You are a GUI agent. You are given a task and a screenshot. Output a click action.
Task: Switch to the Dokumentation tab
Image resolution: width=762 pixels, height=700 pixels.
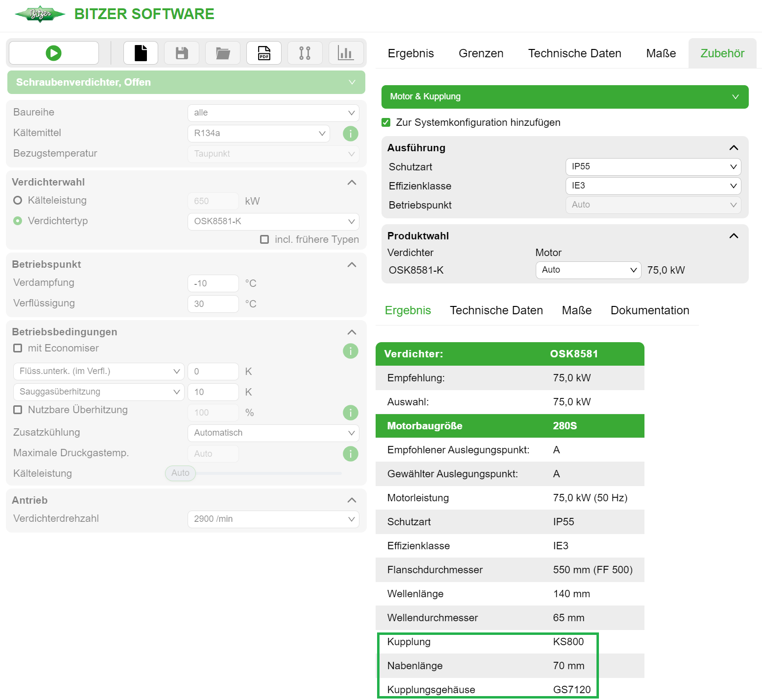click(x=649, y=310)
